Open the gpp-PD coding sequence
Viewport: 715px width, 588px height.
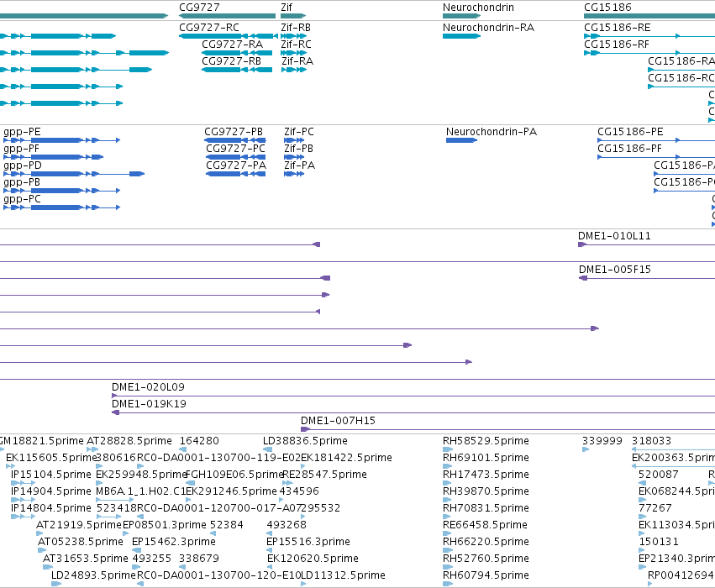(74, 174)
